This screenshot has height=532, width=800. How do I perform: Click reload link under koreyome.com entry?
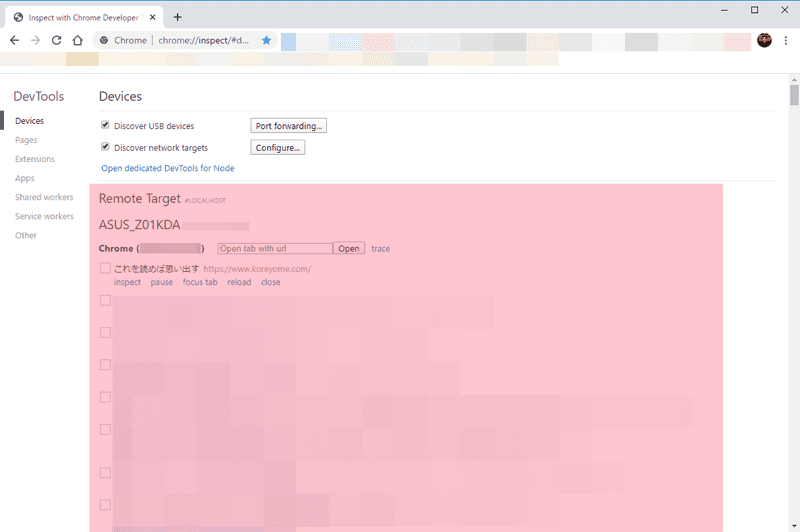click(239, 282)
